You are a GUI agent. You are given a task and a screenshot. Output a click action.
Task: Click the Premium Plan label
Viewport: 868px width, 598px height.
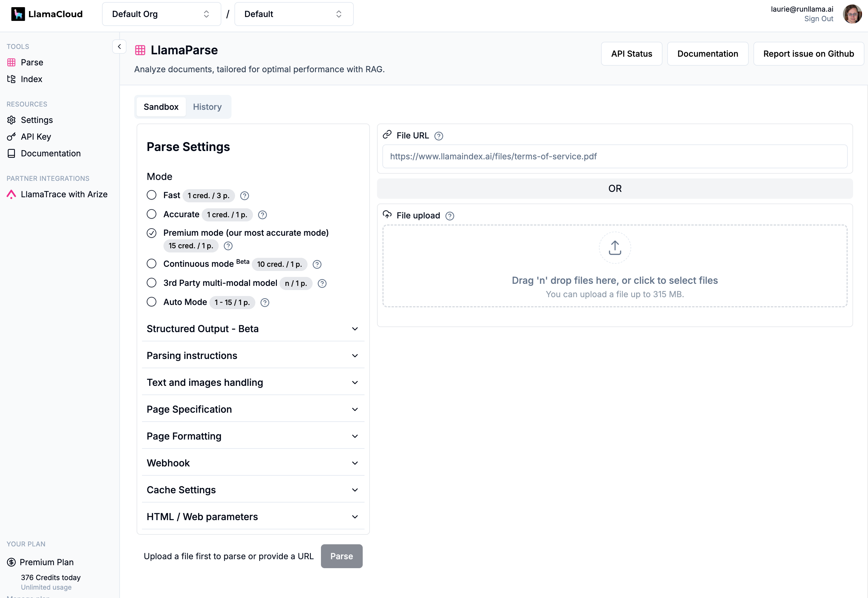coord(47,562)
